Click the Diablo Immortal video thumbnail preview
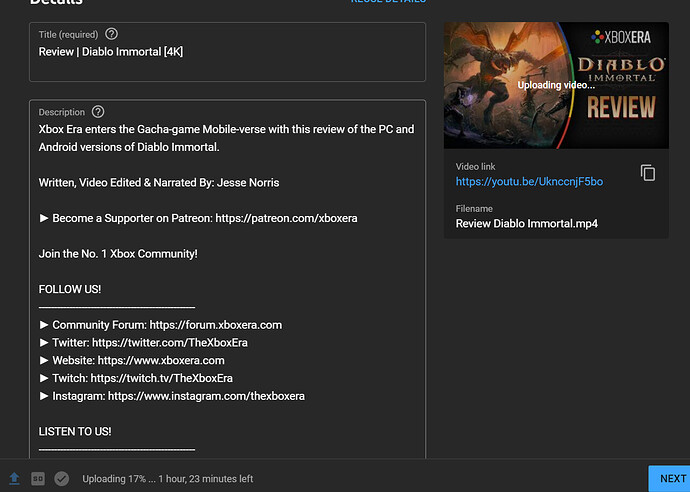This screenshot has width=690, height=492. click(x=556, y=85)
